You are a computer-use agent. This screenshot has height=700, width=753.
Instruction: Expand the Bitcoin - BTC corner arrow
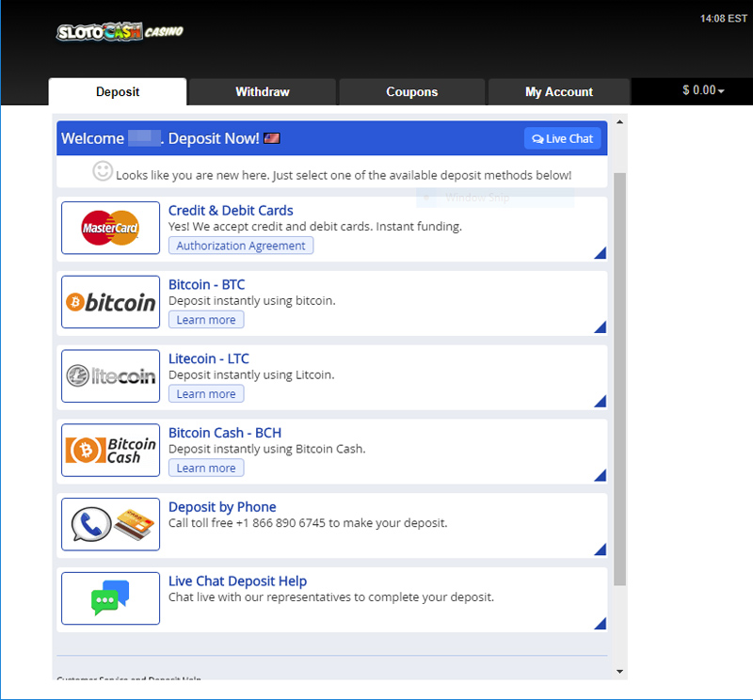[601, 327]
